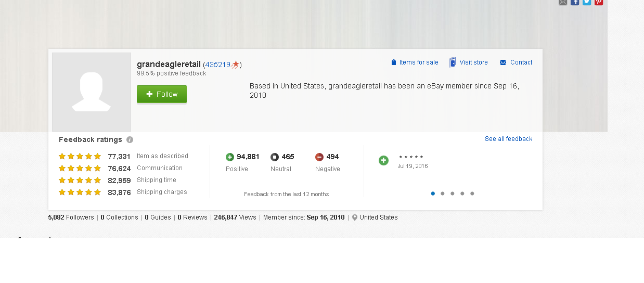Click Shipping charges rating stars
This screenshot has width=644, height=283.
[x=80, y=192]
